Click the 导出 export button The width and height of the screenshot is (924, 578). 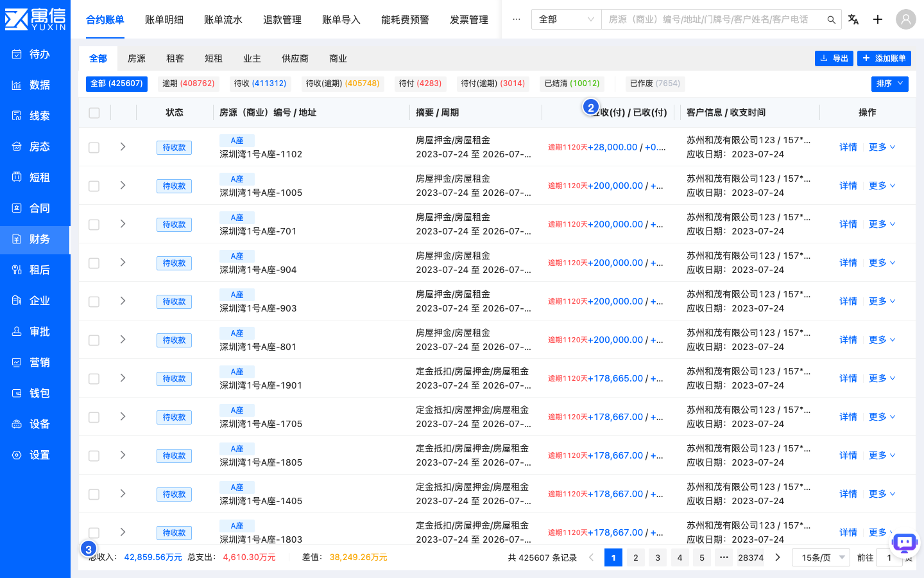pos(834,58)
